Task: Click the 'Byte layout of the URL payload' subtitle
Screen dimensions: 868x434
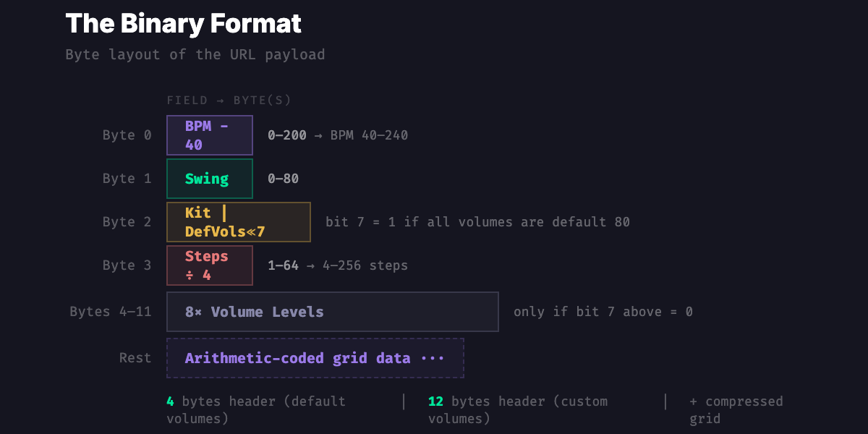Action: [195, 54]
